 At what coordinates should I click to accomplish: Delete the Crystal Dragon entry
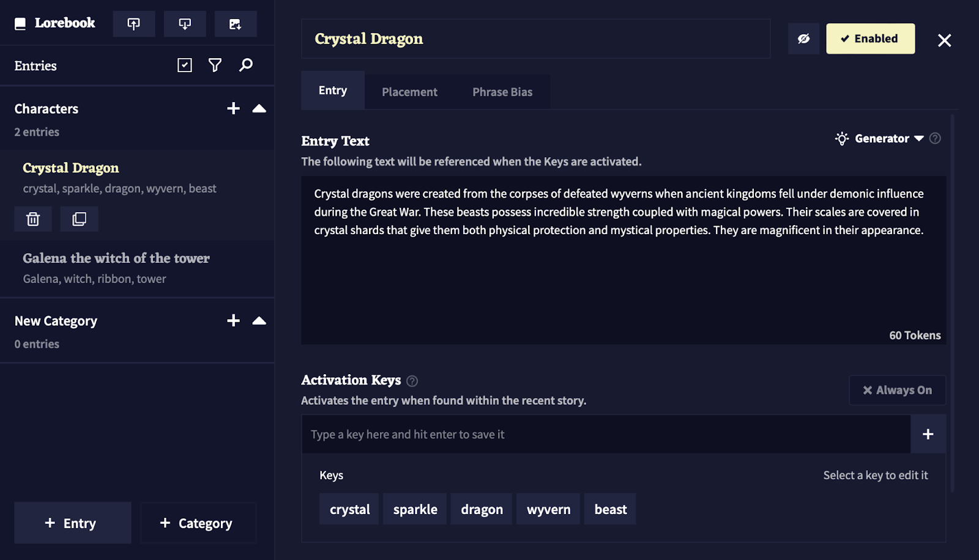click(33, 219)
